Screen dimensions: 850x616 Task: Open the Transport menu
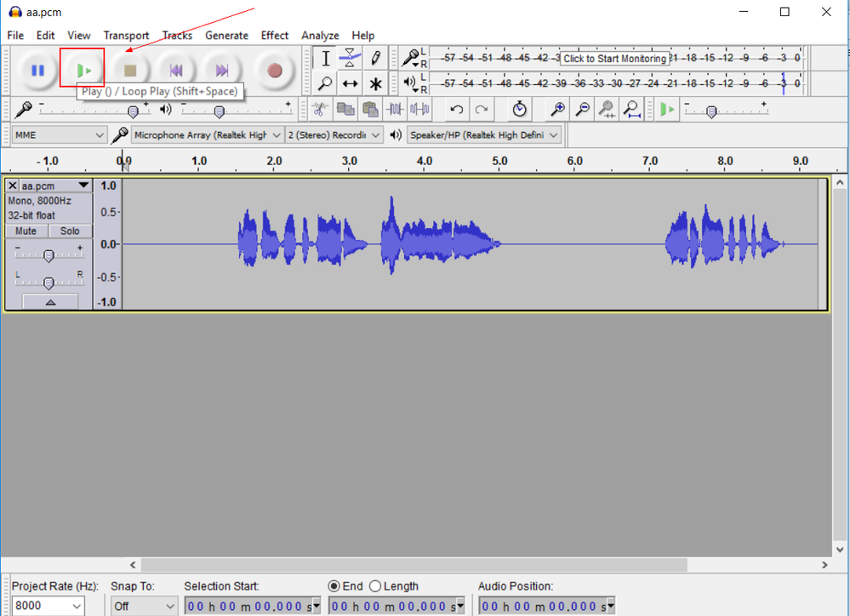point(126,35)
